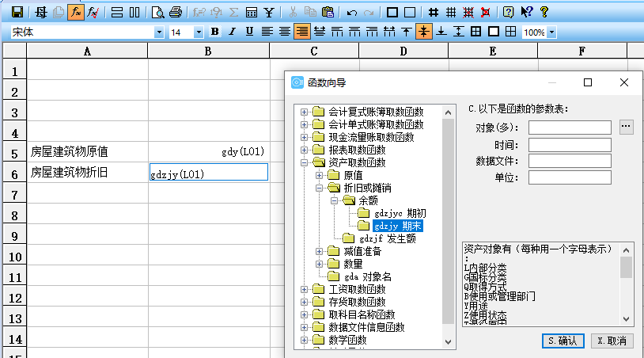Click the Print Preview icon
Screen dimensions: 644x358
(x=157, y=12)
